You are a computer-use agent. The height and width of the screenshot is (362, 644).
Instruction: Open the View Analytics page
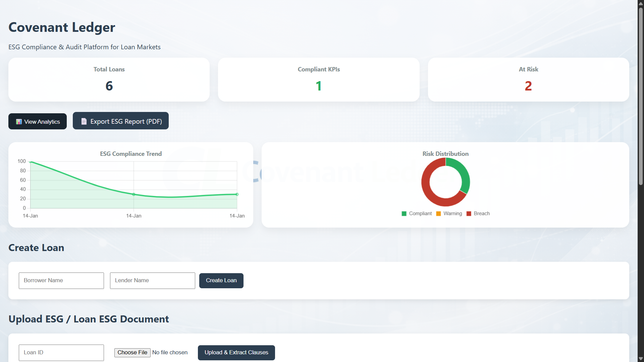pos(38,121)
